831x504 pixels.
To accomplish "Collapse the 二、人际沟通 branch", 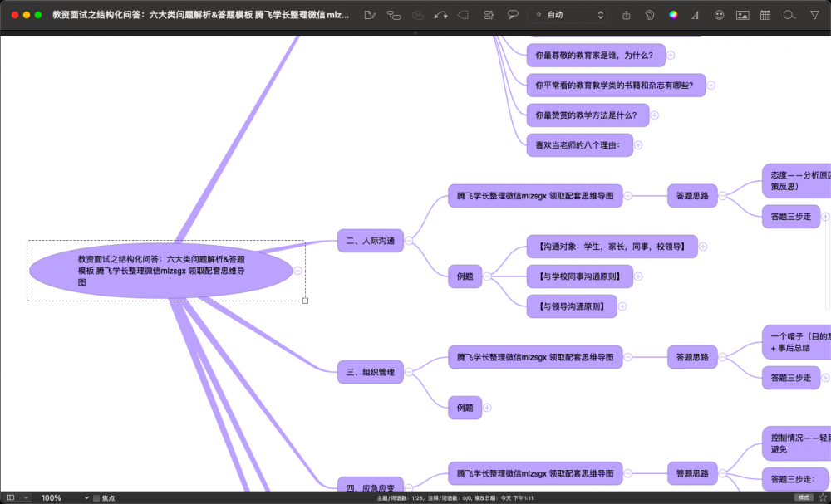I will coord(409,241).
